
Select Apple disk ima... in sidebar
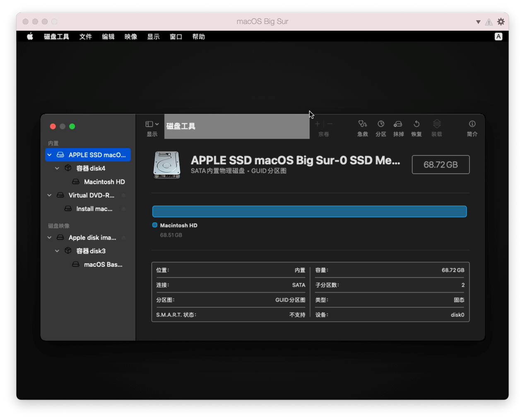(x=88, y=238)
